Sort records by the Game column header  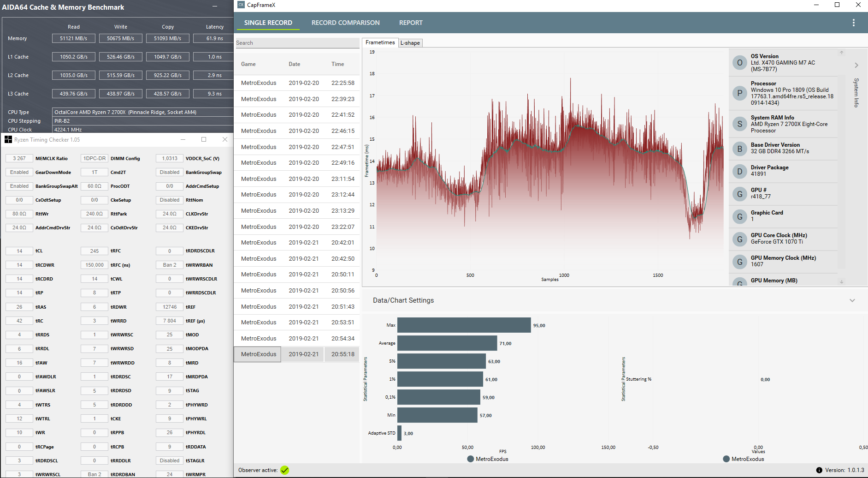[248, 64]
